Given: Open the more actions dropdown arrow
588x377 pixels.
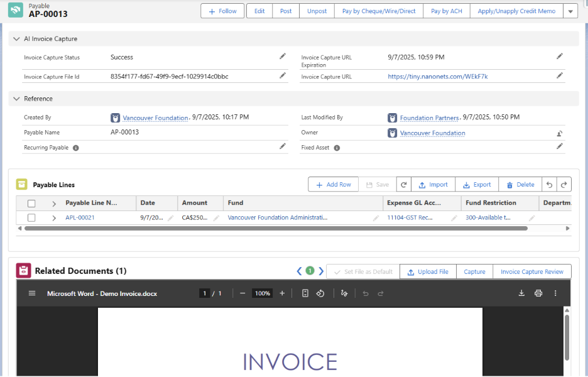Looking at the screenshot, I should click(570, 11).
